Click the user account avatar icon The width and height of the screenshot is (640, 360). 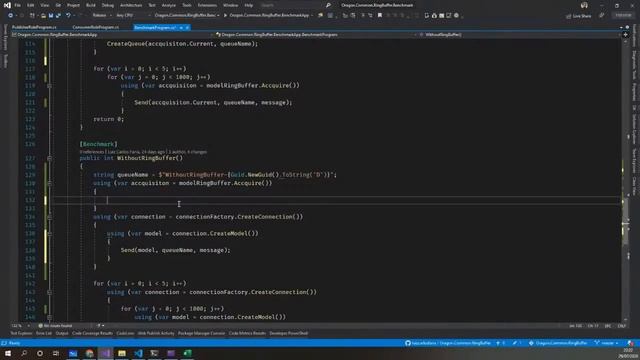click(584, 5)
